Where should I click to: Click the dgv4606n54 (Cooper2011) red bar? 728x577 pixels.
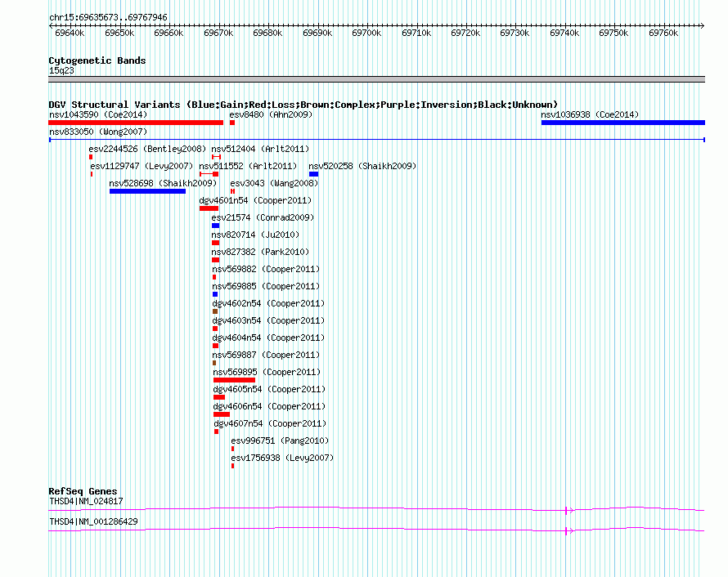coord(222,414)
